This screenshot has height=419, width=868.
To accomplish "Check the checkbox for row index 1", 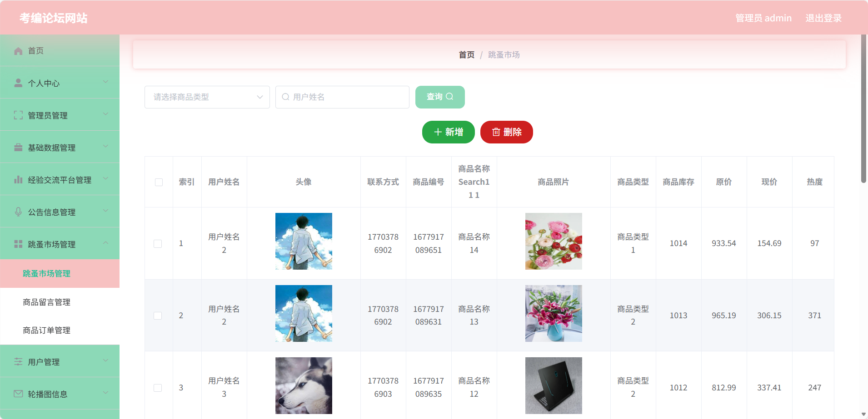I will click(x=158, y=244).
